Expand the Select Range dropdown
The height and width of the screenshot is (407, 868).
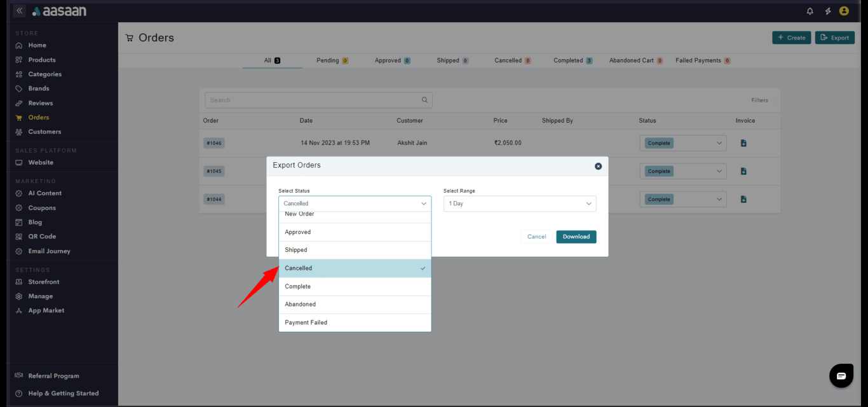(x=519, y=203)
